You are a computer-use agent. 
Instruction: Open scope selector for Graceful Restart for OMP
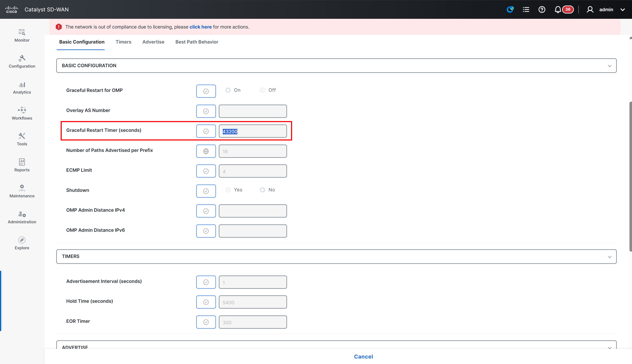206,91
